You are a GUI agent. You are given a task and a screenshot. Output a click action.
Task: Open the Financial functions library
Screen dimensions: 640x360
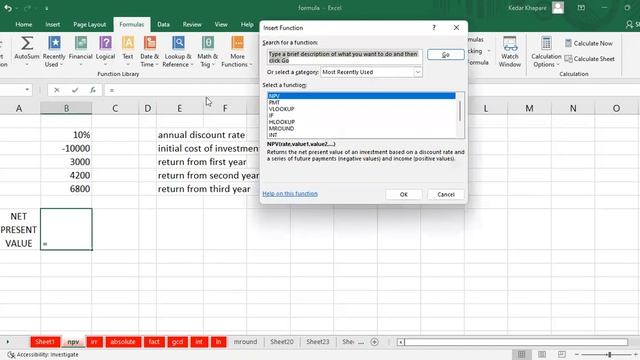point(80,51)
